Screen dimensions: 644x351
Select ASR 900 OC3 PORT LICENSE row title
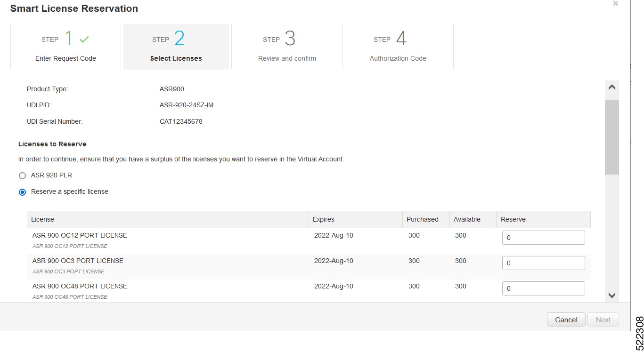(x=78, y=261)
